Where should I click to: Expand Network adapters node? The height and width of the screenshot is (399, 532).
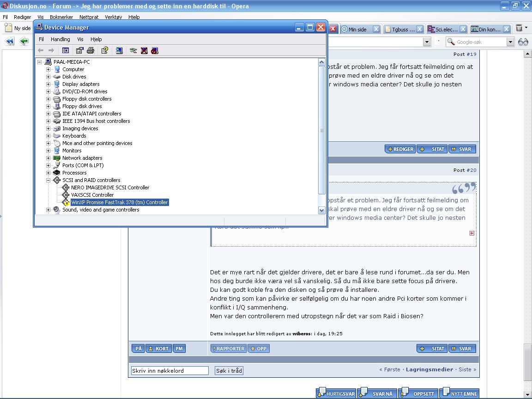pyautogui.click(x=48, y=158)
